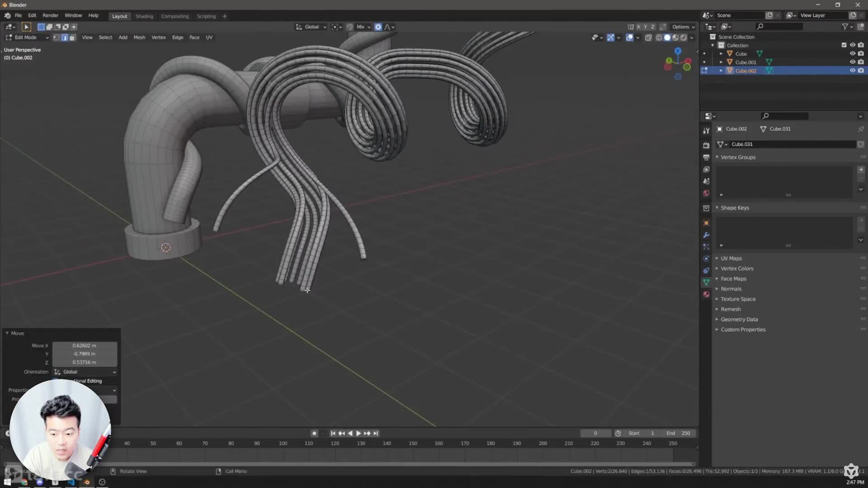The width and height of the screenshot is (868, 488).
Task: Toggle Collection exclude checkbox in outliner
Action: coord(844,45)
